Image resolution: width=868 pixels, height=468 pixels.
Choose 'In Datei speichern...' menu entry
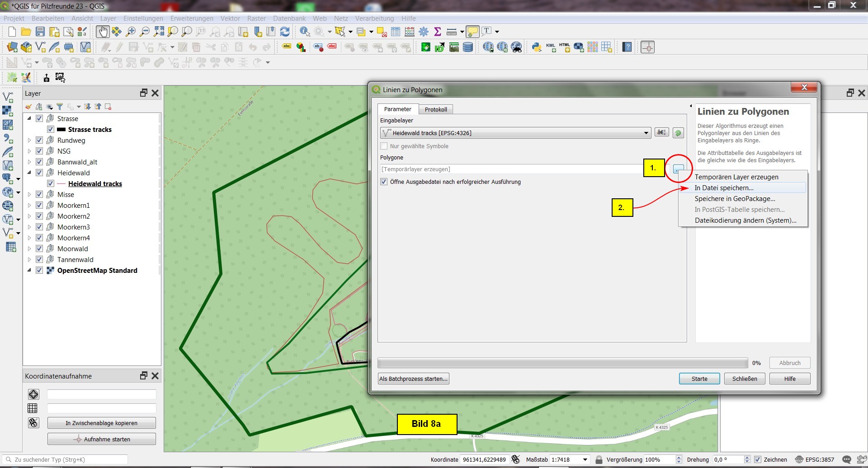point(724,187)
